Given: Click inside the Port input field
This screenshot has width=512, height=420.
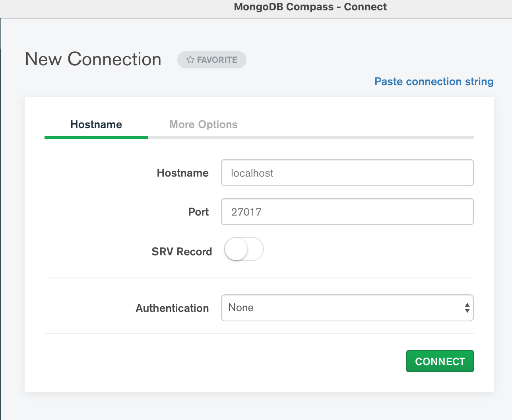Looking at the screenshot, I should pos(347,212).
